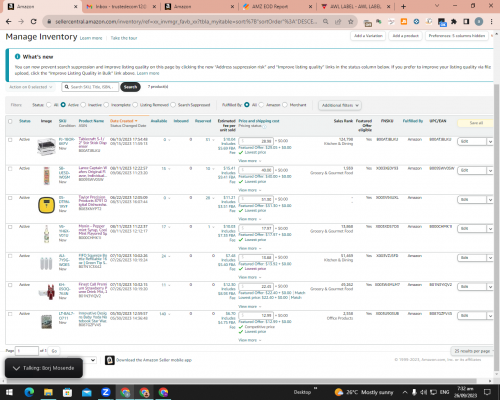The width and height of the screenshot is (500, 400).
Task: Open the Take the tour link
Action: coord(124,38)
